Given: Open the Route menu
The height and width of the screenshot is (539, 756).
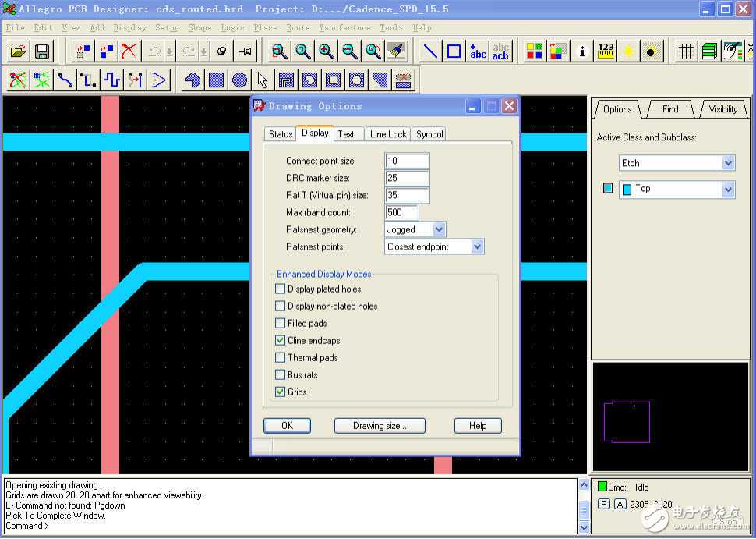Looking at the screenshot, I should [x=298, y=27].
